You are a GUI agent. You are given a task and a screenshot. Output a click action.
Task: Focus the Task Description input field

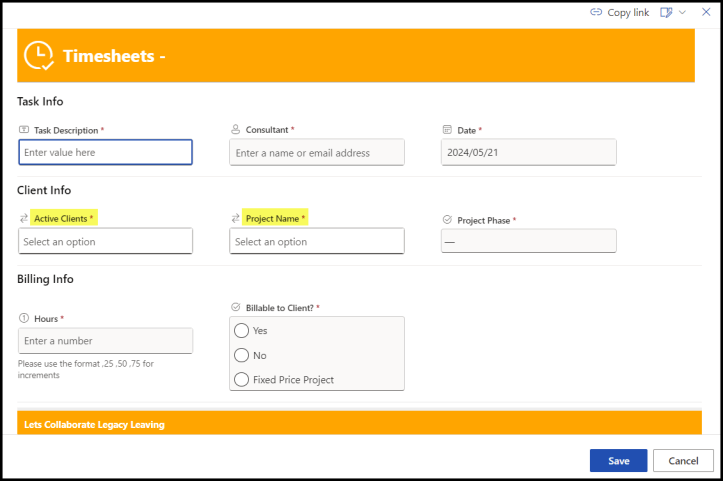click(105, 152)
